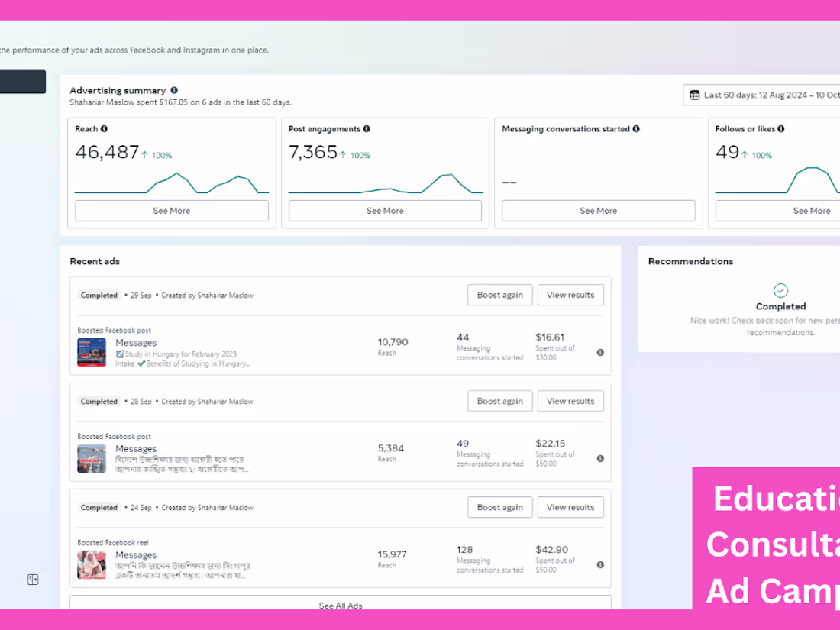Click the Study in Hungary ad thumbnail
840x630 pixels.
[91, 353]
